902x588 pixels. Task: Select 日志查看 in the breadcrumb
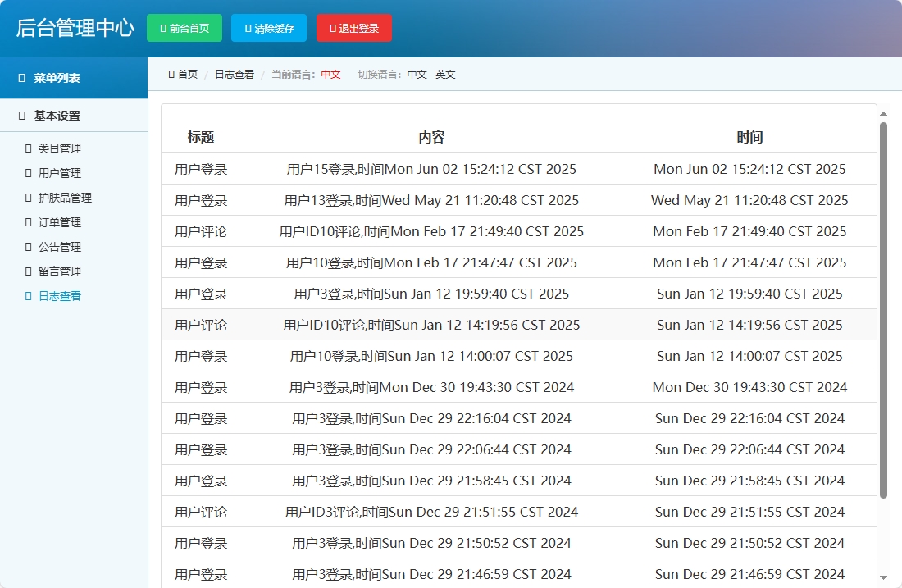pos(234,74)
